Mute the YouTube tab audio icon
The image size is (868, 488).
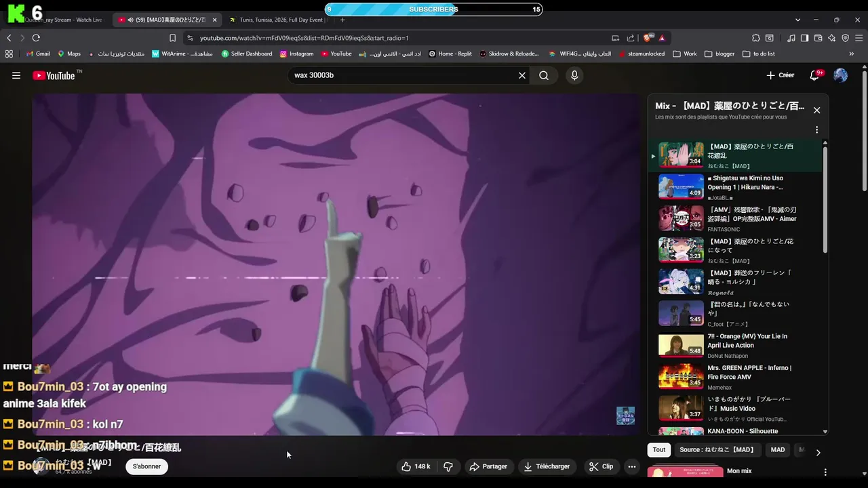pos(130,20)
